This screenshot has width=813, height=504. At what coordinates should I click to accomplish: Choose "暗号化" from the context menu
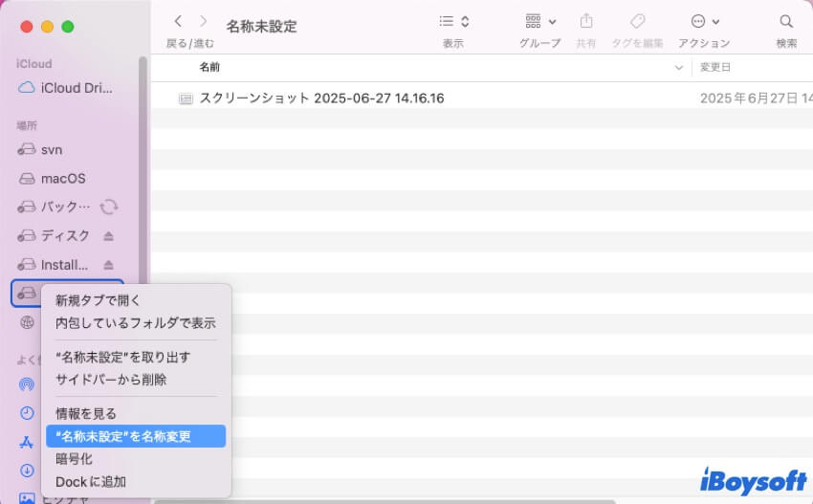[x=74, y=459]
